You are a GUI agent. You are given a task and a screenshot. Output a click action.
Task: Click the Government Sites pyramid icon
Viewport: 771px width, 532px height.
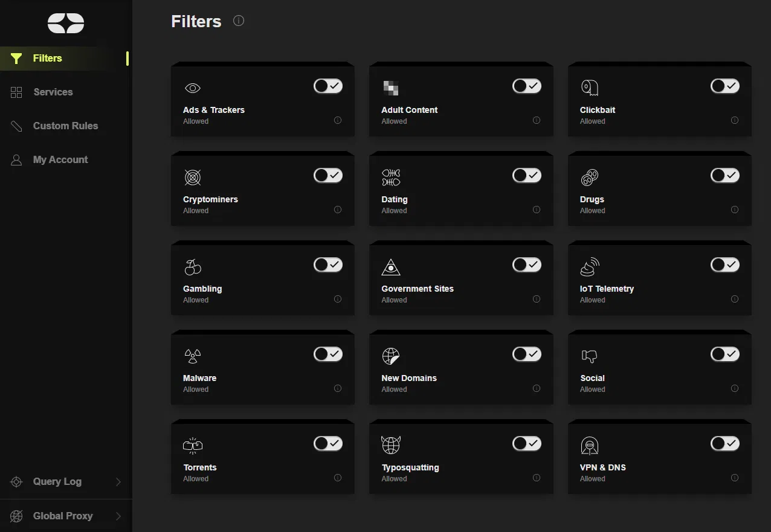(391, 267)
